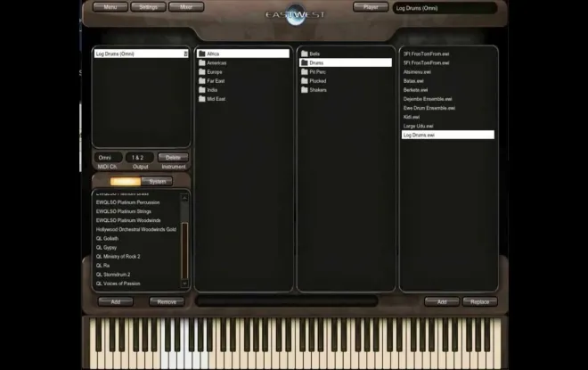Click the Shakers folder icon
This screenshot has width=588, height=370.
(x=304, y=90)
